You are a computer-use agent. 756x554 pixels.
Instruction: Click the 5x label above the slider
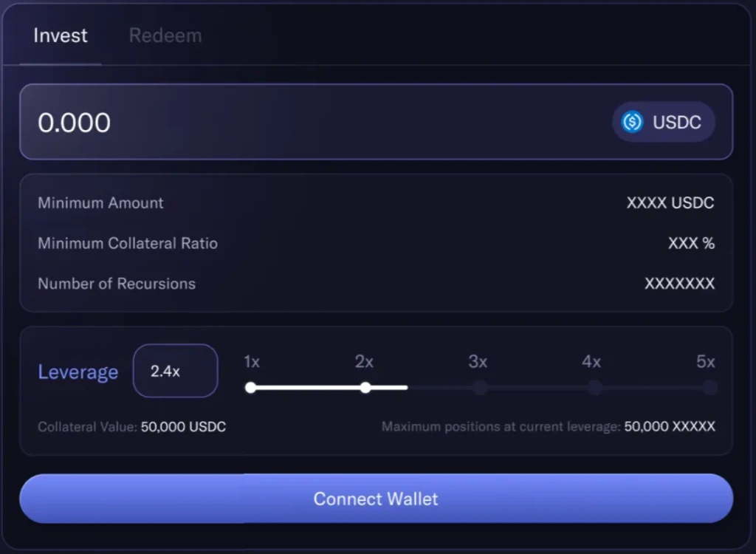[x=706, y=362]
